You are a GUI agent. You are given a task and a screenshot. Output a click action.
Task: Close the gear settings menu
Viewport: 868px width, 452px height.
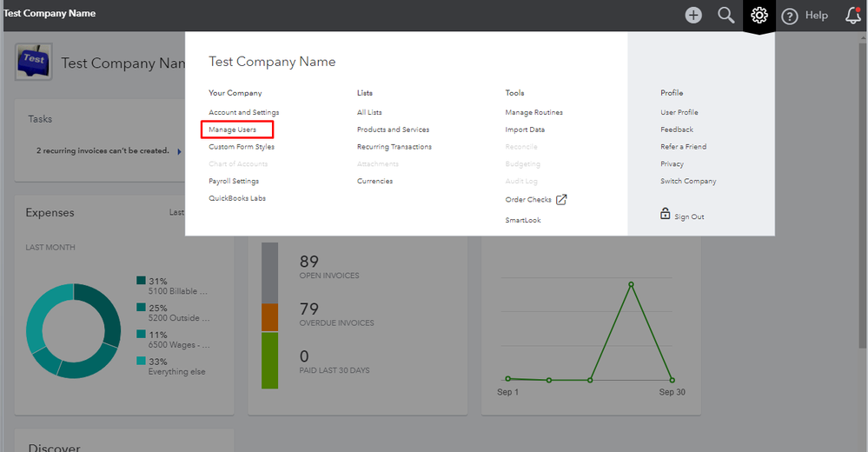(759, 16)
